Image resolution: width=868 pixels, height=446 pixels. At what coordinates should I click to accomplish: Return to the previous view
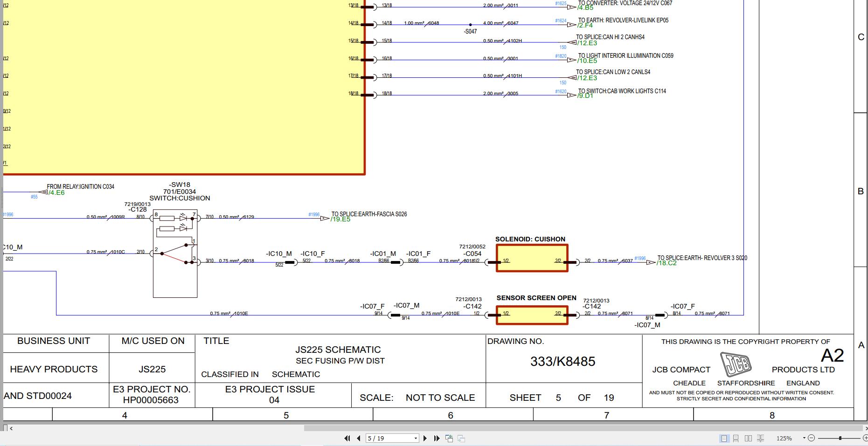coord(450,439)
